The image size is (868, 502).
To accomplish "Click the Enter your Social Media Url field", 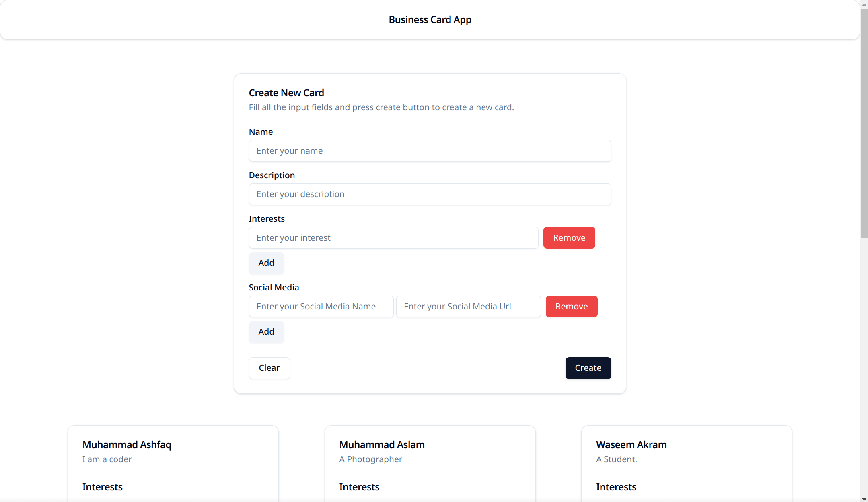I will coord(468,306).
